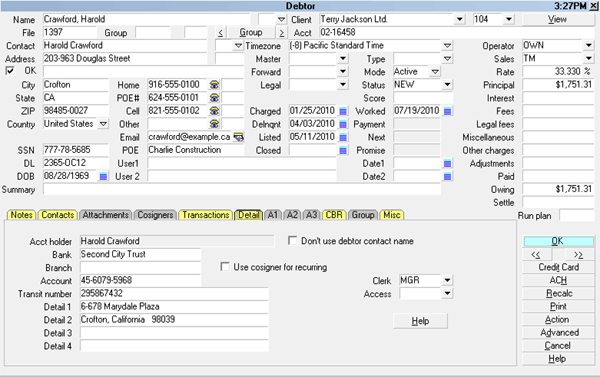Open calendar for Date2 field
The width and height of the screenshot is (600, 377).
(x=447, y=176)
